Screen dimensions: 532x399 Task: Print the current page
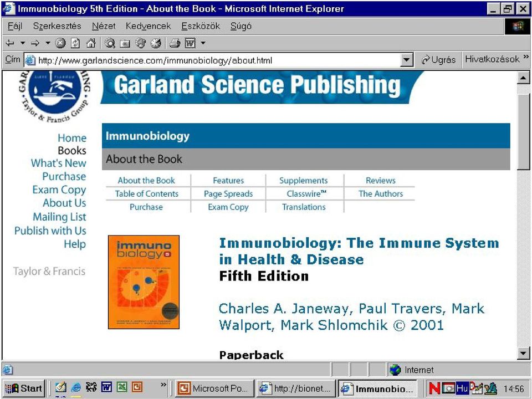[175, 43]
